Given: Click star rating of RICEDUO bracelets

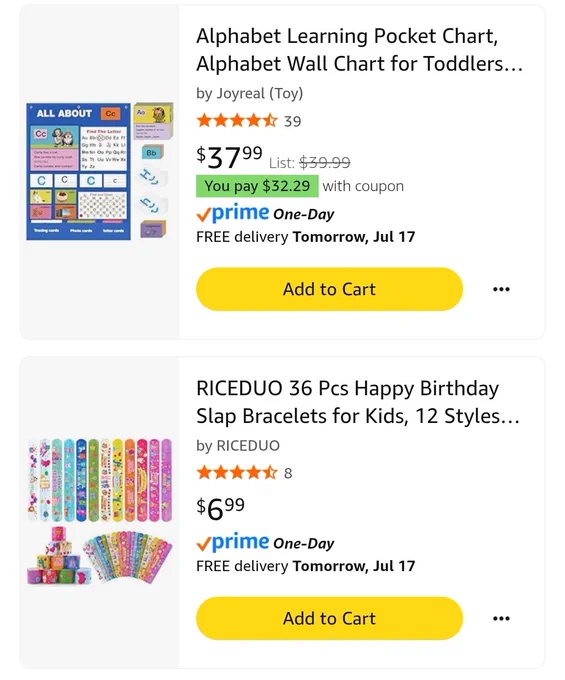Looking at the screenshot, I should (x=237, y=472).
